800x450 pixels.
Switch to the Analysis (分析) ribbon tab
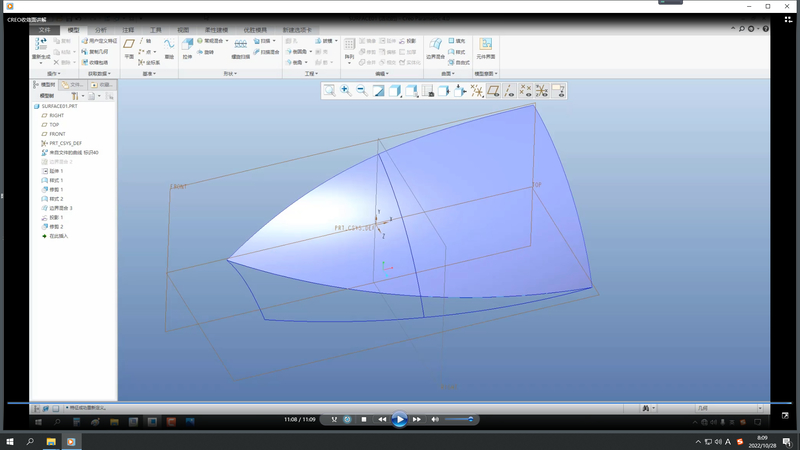coord(101,30)
